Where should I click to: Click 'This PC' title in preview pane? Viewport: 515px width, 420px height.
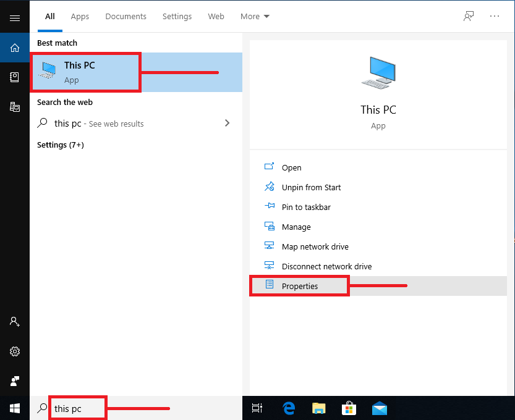[x=378, y=109]
